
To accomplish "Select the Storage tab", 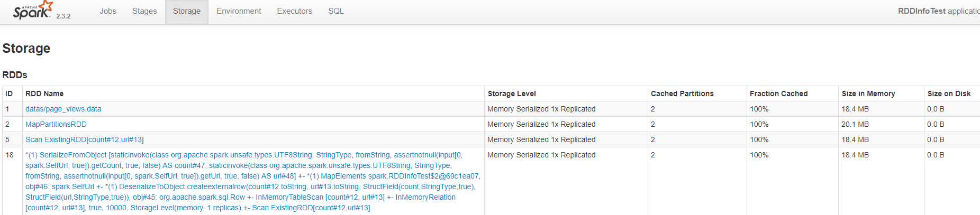I will click(x=187, y=11).
